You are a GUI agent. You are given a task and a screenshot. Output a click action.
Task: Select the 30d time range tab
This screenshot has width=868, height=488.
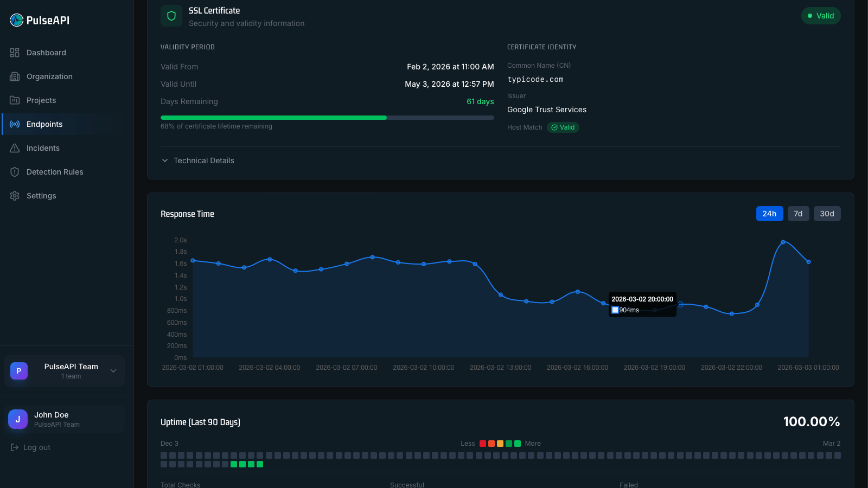pos(827,213)
